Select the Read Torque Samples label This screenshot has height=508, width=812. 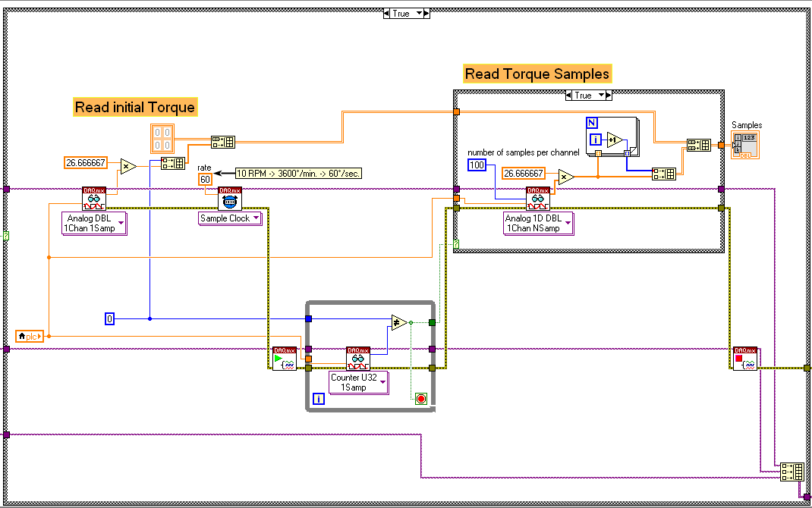pos(537,74)
